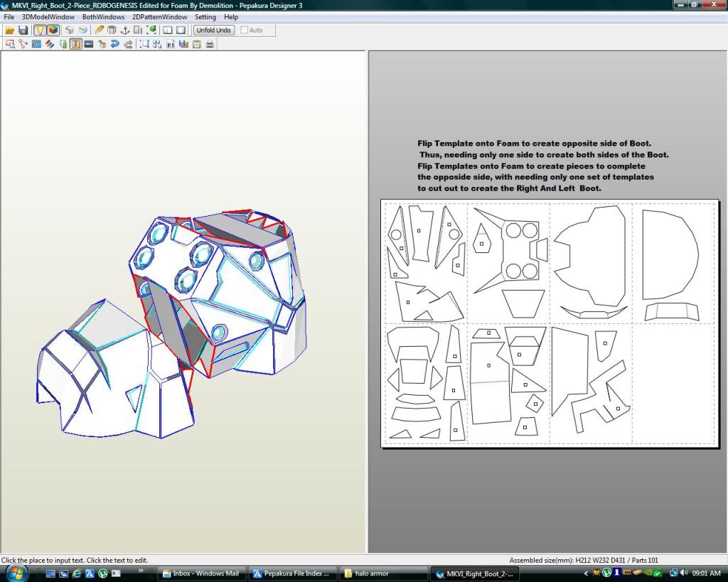Screen dimensions: 728x582
Task: Click the blue clapperboard tool icon
Action: pyautogui.click(x=36, y=44)
